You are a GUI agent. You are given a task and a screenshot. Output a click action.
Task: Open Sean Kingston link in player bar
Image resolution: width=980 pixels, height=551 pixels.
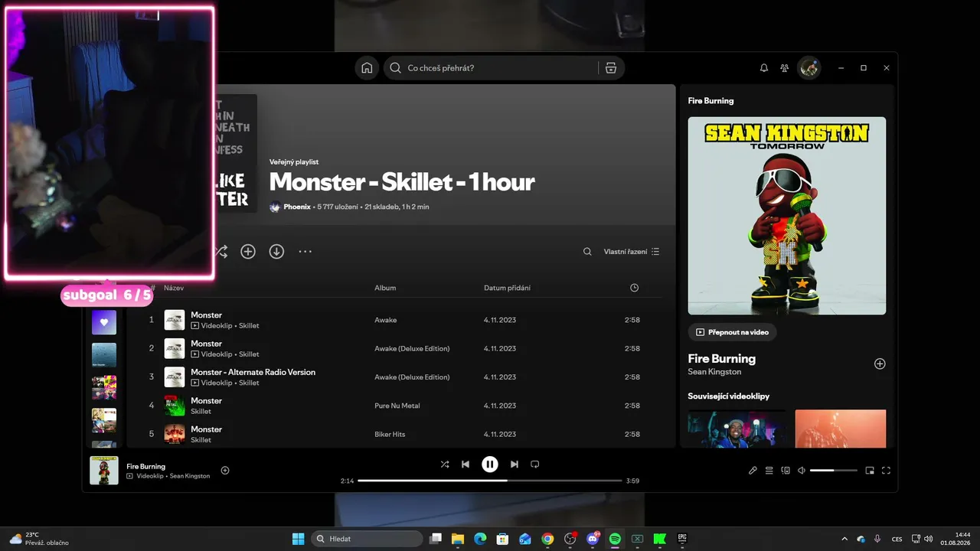190,476
